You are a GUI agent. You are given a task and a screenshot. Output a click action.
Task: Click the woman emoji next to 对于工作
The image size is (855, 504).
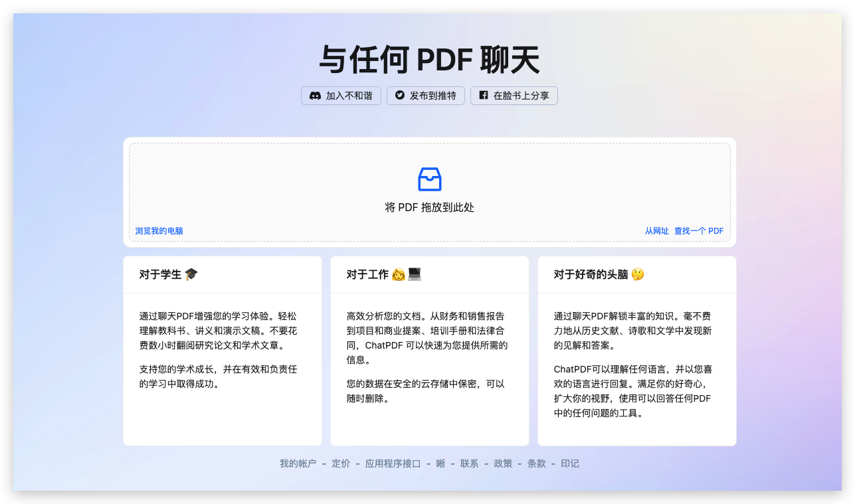tap(399, 274)
